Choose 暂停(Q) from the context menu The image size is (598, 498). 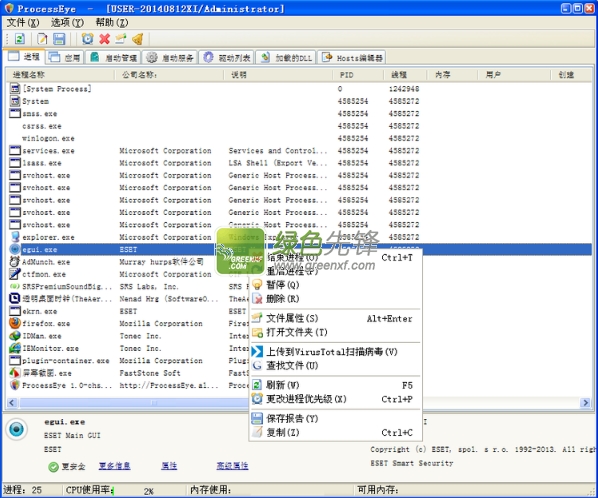pyautogui.click(x=336, y=285)
